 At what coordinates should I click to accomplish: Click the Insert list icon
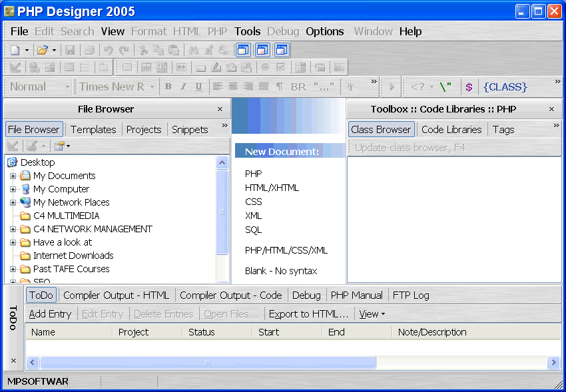85,67
